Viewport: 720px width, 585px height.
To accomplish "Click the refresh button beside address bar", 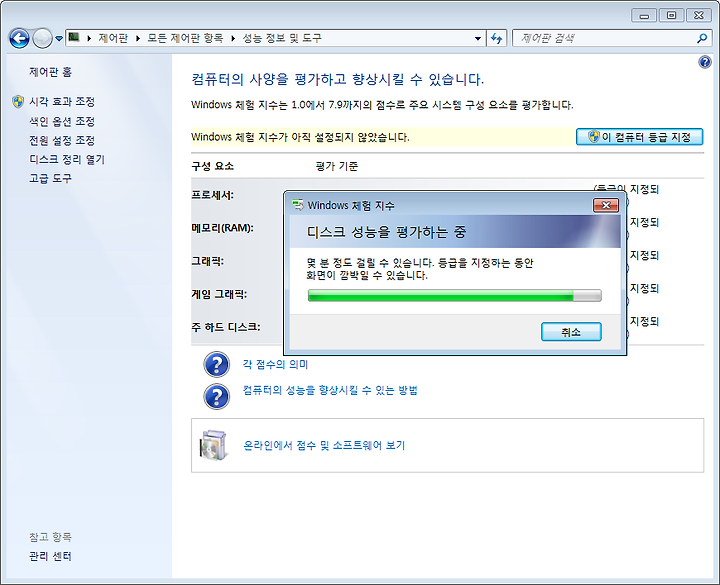I will point(496,39).
